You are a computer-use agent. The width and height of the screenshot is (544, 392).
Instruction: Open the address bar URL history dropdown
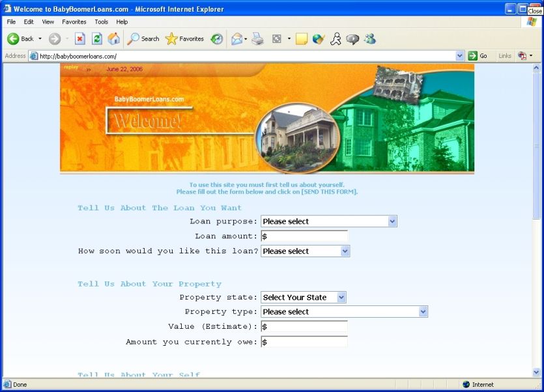460,56
